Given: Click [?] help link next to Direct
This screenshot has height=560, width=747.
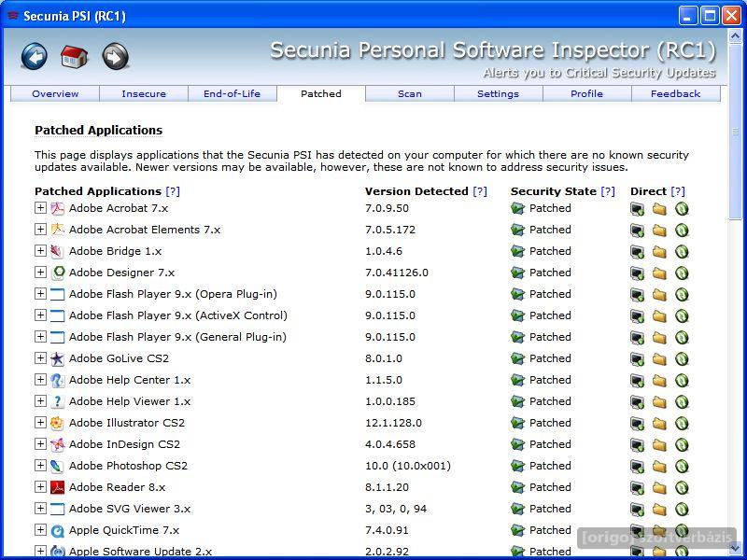Looking at the screenshot, I should click(678, 191).
